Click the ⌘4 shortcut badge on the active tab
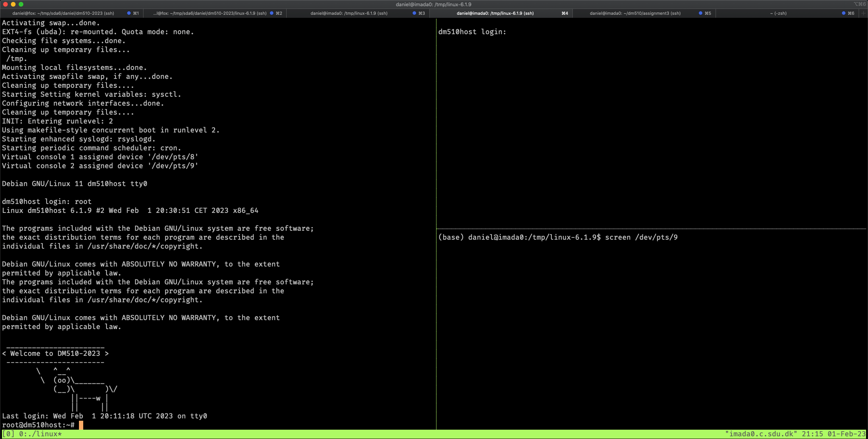Screen dimensions: 868x439 pyautogui.click(x=565, y=13)
